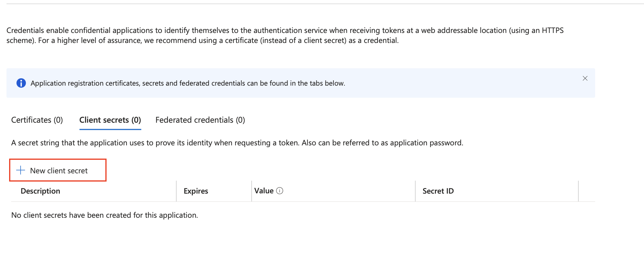Screen dimensions: 644x266
Task: Click the divider between Expires and Value columns
Action: [252, 191]
